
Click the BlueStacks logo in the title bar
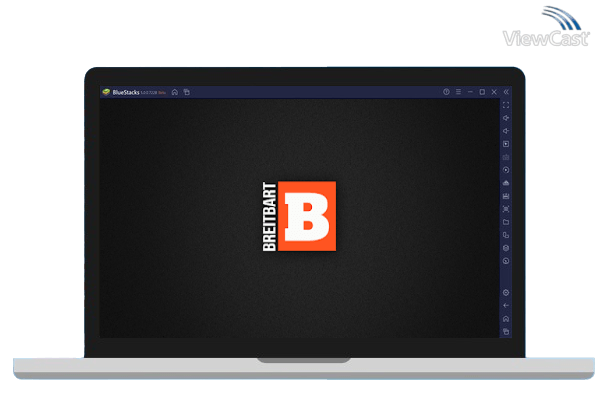coord(106,92)
